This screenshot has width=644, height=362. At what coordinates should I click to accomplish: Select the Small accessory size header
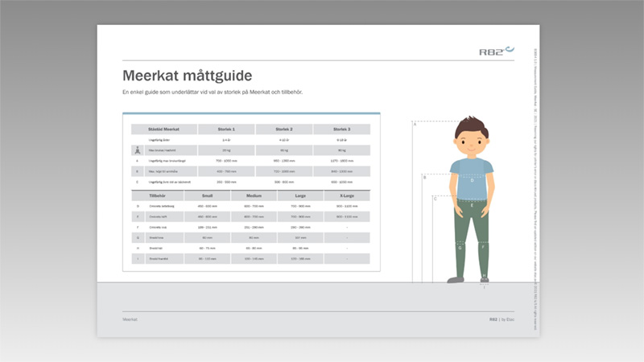click(x=207, y=195)
